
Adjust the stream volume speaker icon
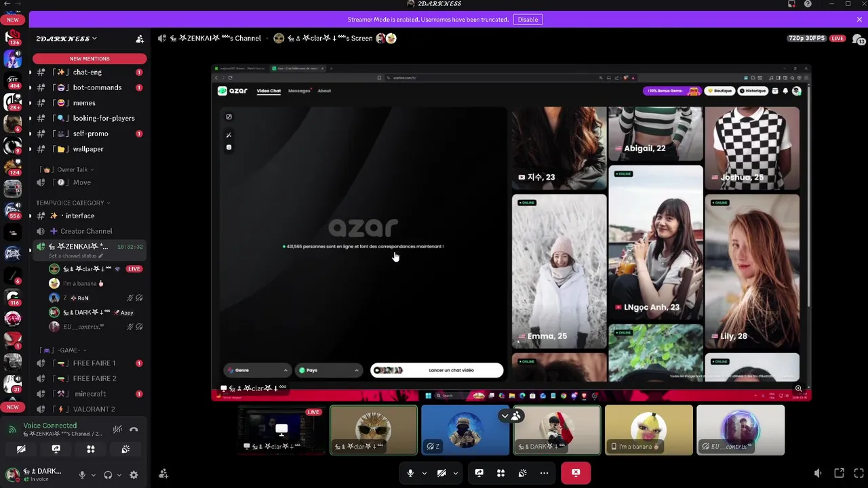click(818, 473)
